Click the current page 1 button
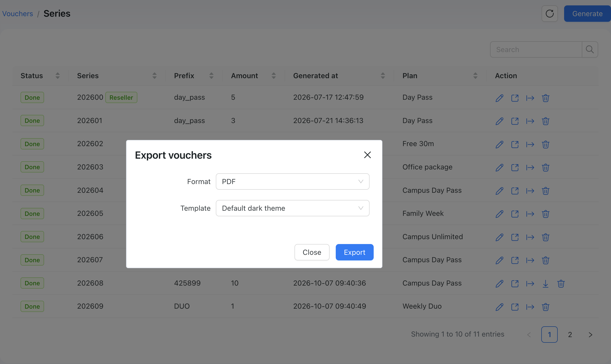The height and width of the screenshot is (364, 611). (549, 335)
